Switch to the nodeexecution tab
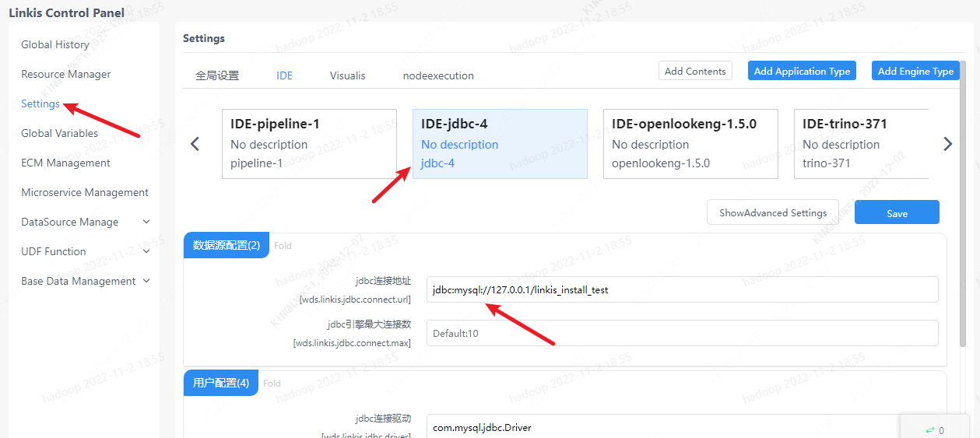Screen dimensions: 980x438 pos(438,75)
